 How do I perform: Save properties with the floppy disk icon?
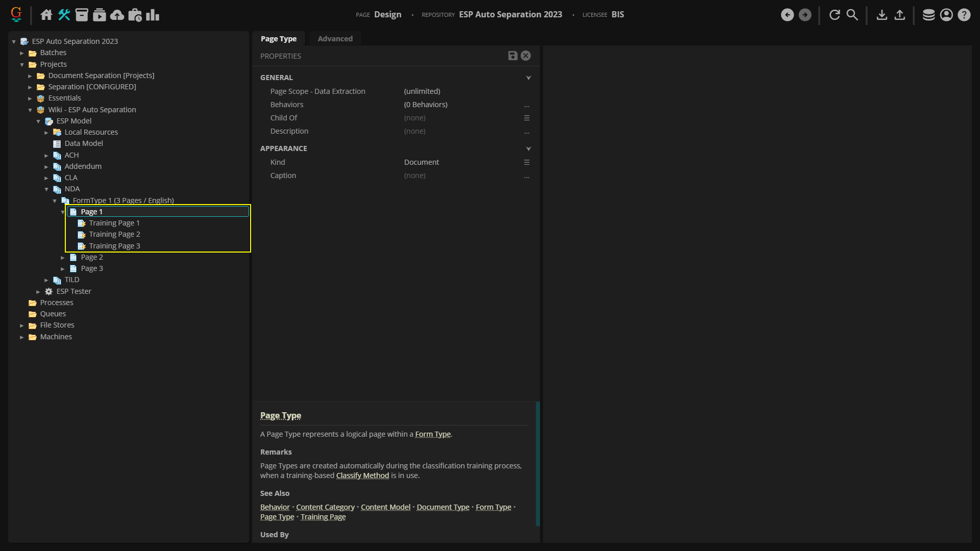tap(512, 56)
